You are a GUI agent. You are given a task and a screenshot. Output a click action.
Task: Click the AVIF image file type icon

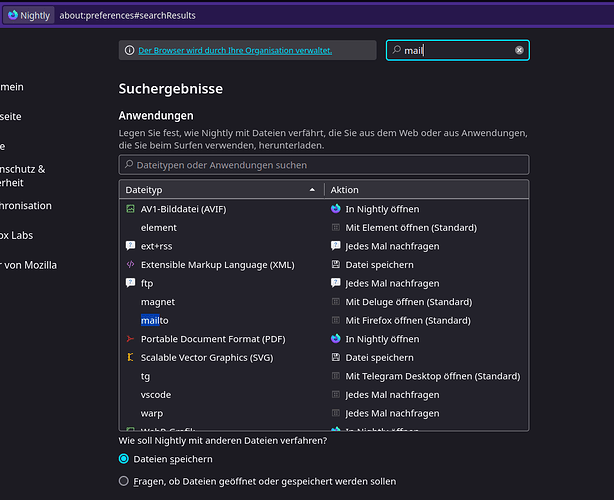coord(130,209)
